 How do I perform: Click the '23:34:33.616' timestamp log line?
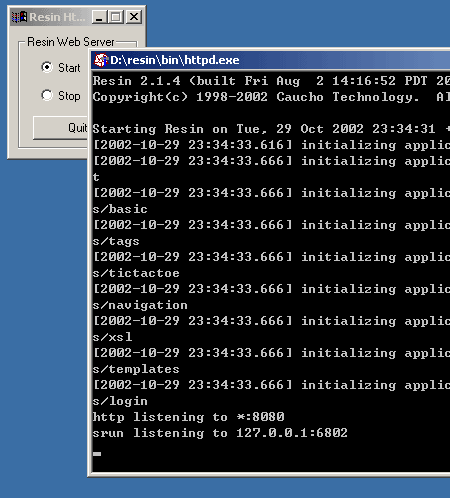coord(271,145)
